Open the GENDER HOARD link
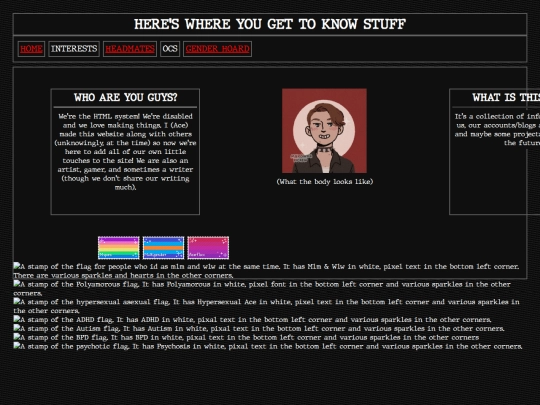This screenshot has height=405, width=540. pos(217,49)
